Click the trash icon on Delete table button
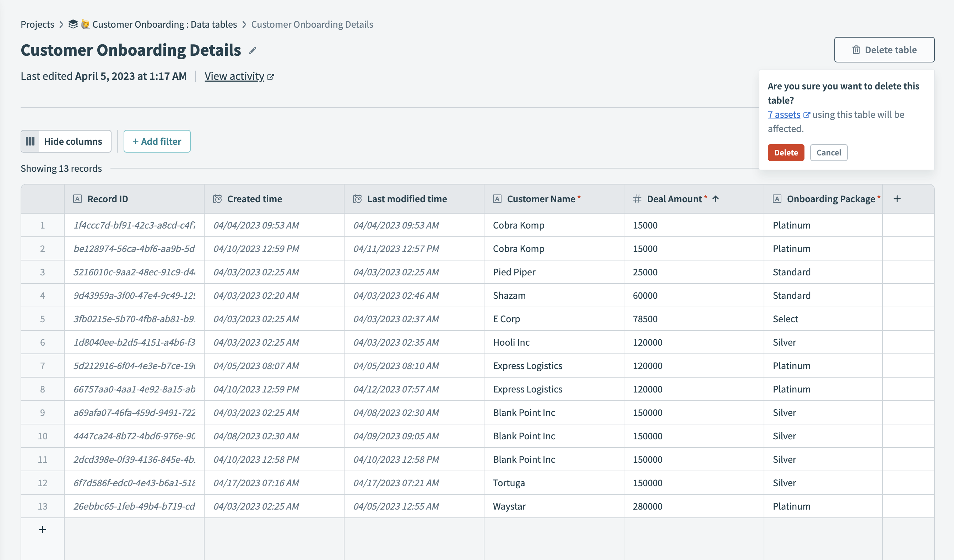Image resolution: width=954 pixels, height=560 pixels. point(856,50)
